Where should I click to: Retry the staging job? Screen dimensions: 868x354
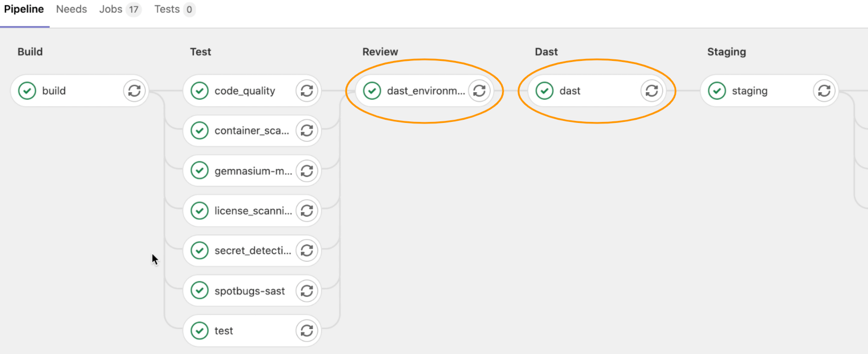pyautogui.click(x=824, y=91)
